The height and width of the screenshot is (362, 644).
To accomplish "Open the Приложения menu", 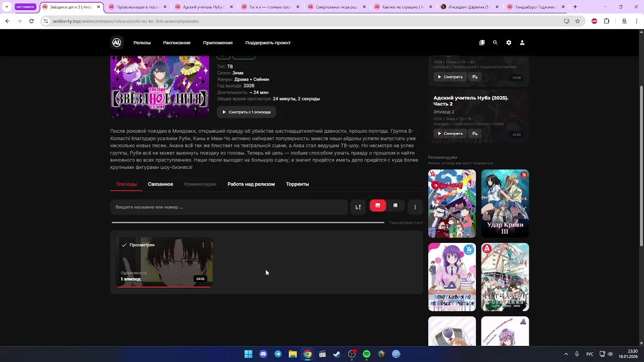I will [x=218, y=43].
